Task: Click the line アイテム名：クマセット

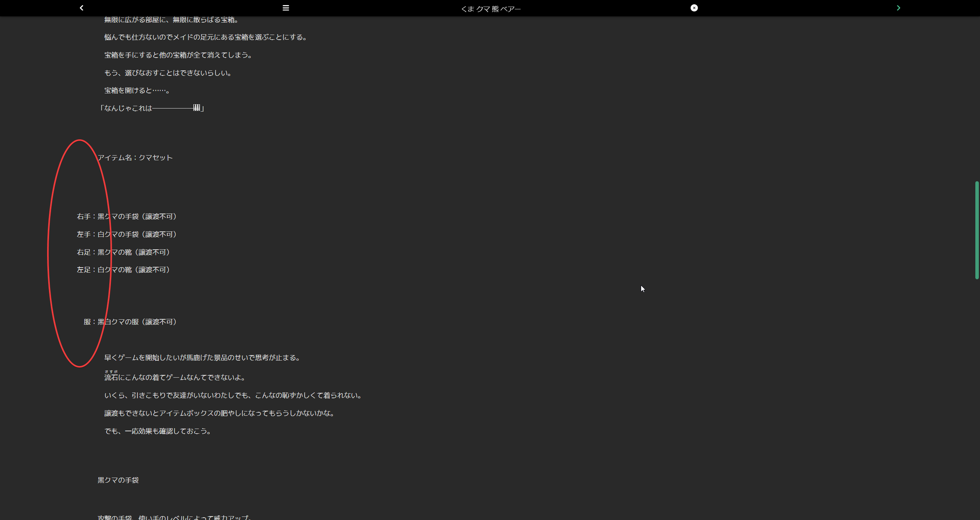Action: coord(135,158)
